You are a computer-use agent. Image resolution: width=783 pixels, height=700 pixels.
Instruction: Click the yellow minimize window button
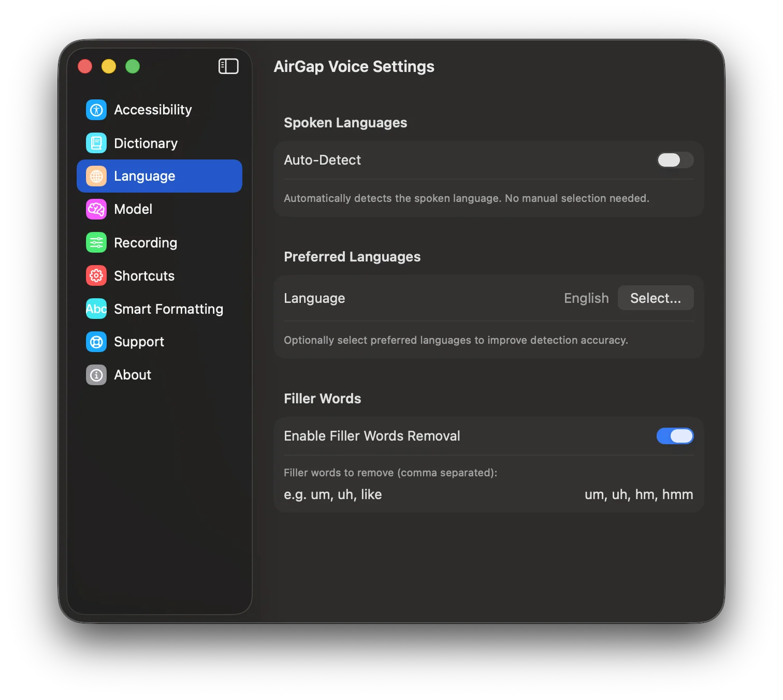click(109, 66)
